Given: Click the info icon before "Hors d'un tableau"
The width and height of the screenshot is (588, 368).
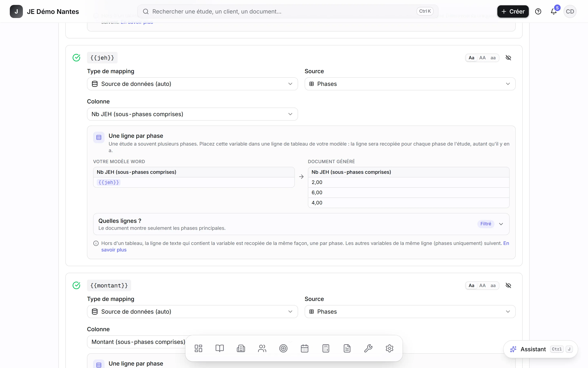Looking at the screenshot, I should (x=96, y=243).
